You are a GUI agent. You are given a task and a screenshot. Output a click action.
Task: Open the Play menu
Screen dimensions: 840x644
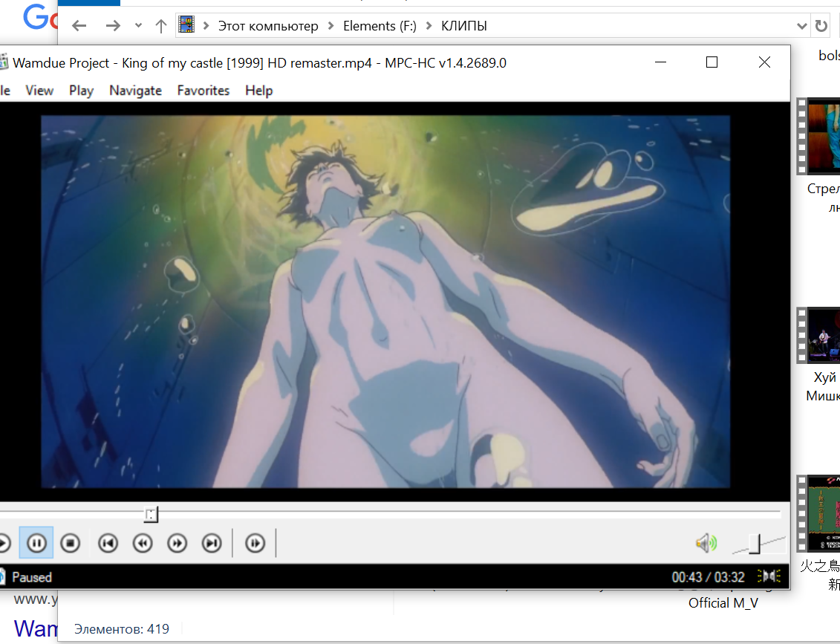click(82, 91)
